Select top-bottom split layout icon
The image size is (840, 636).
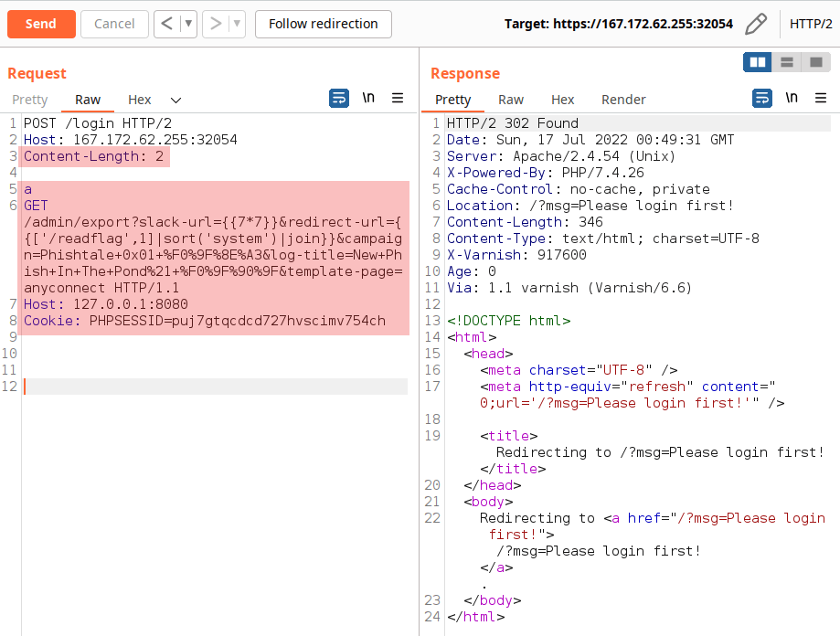coord(786,63)
